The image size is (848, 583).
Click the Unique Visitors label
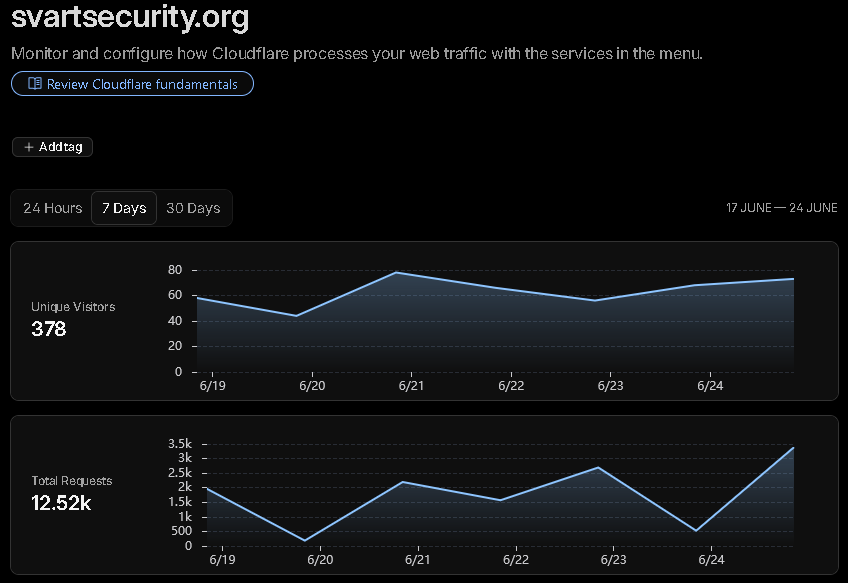point(73,307)
